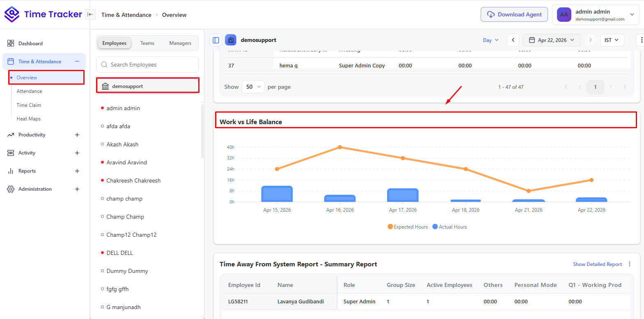The image size is (644, 319).
Task: Click the Administration gear icon
Action: 11,189
